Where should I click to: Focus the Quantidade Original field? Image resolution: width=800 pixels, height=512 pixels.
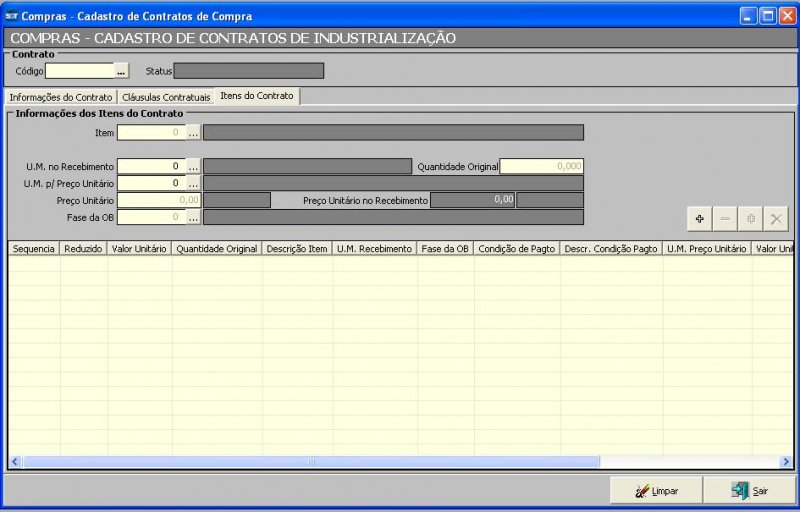coord(541,166)
